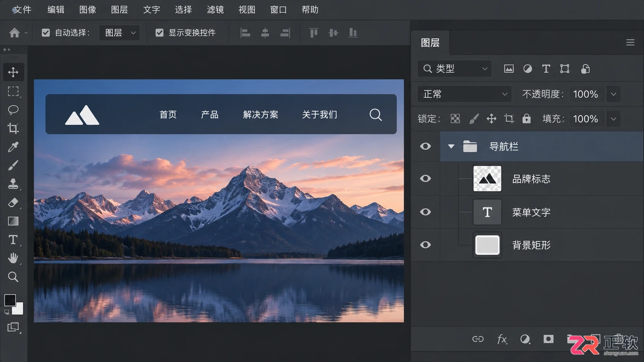Select the Zoom tool

tap(13, 277)
